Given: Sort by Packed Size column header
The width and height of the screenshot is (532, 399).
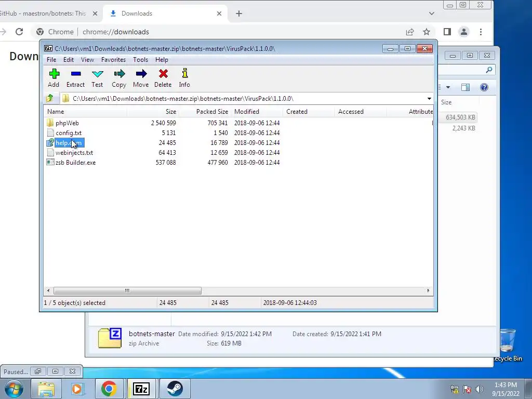Looking at the screenshot, I should 205,112.
